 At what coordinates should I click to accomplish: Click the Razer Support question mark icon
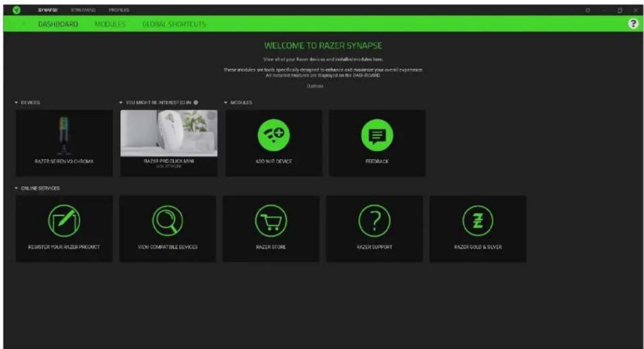374,222
